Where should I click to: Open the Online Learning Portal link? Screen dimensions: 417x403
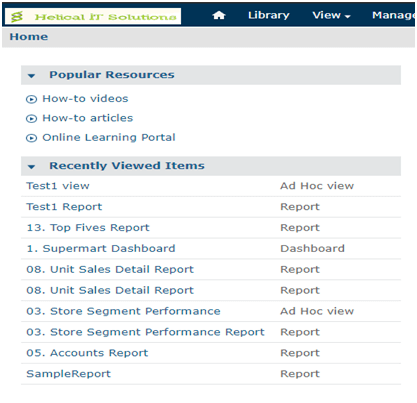coord(109,137)
